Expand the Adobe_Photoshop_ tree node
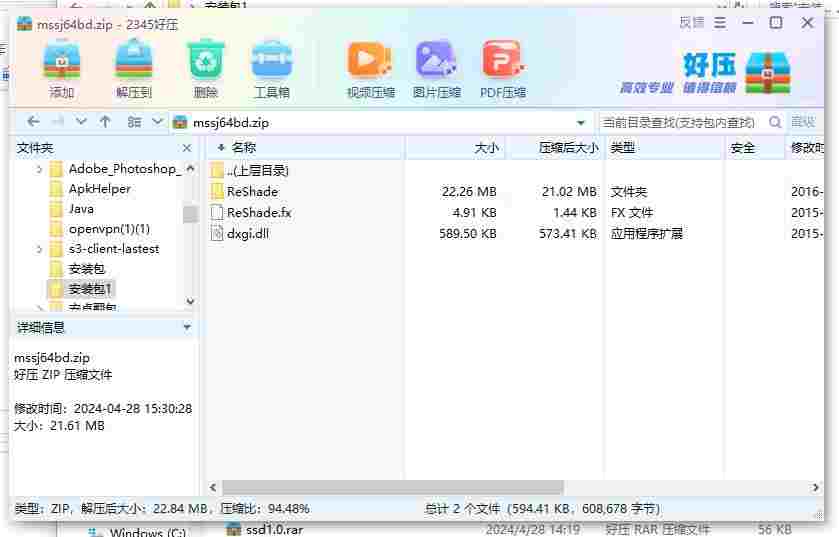 coord(39,169)
